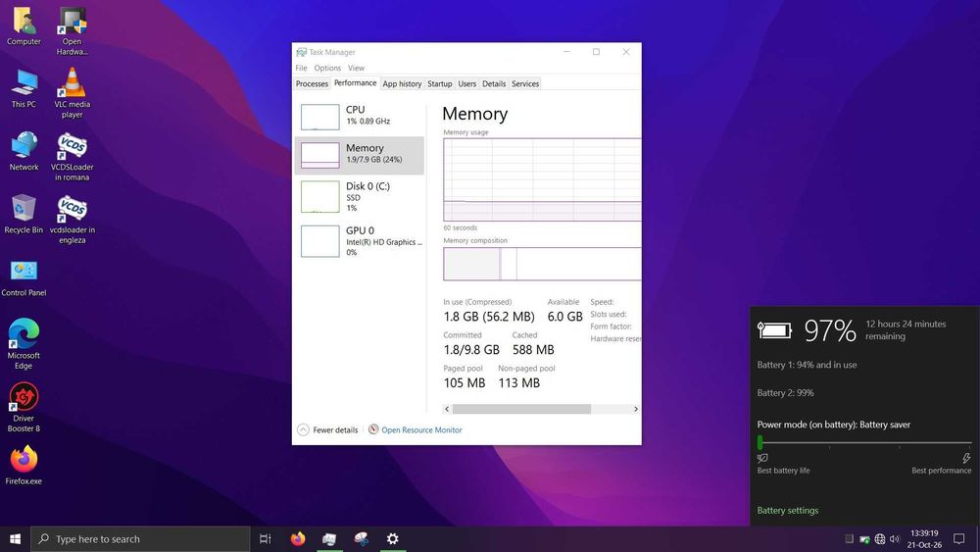Click the network globe tray icon
The width and height of the screenshot is (980, 552).
(x=879, y=539)
